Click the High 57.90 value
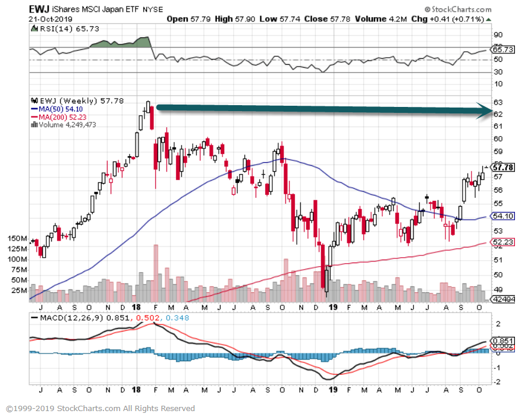 (235, 19)
